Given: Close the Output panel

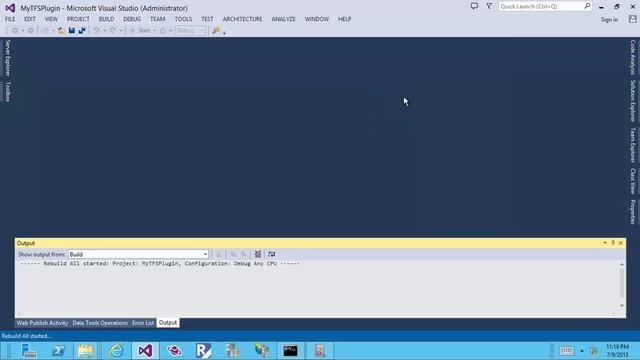Looking at the screenshot, I should point(621,243).
